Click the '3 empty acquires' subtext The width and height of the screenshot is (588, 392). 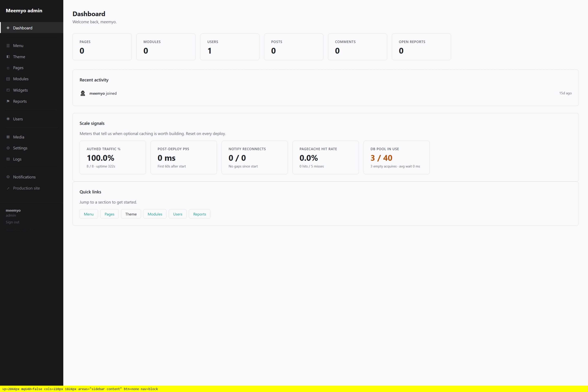[384, 166]
